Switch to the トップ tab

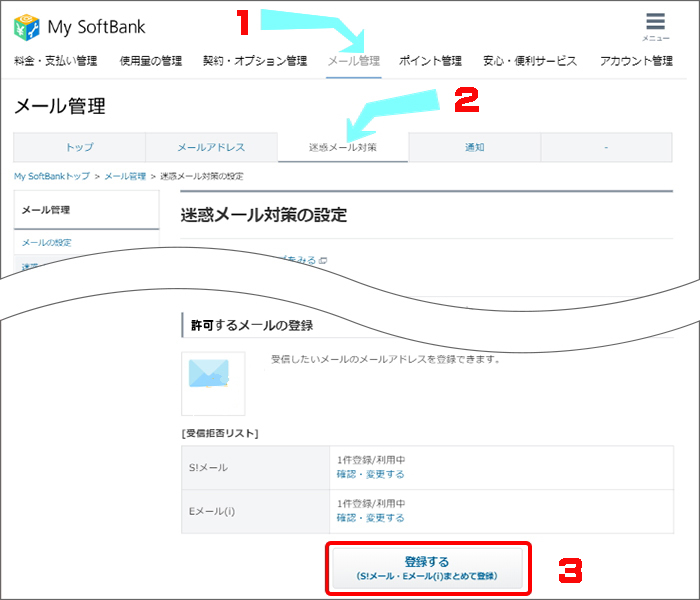click(79, 147)
